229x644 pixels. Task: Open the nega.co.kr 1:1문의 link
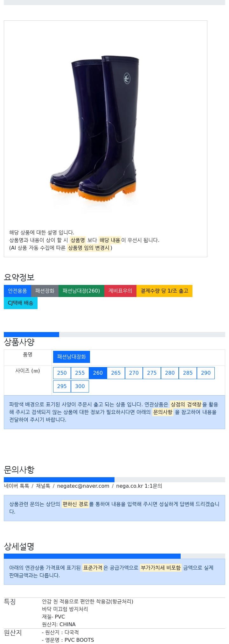[139, 486]
